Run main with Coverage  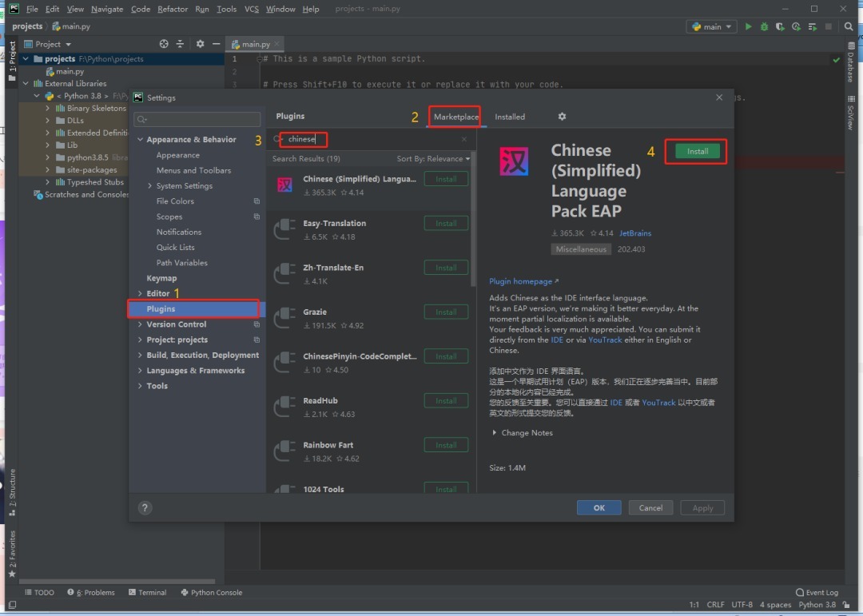click(x=779, y=26)
